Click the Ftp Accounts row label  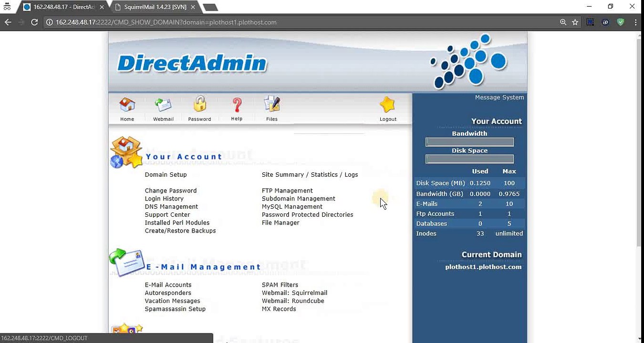(x=435, y=214)
